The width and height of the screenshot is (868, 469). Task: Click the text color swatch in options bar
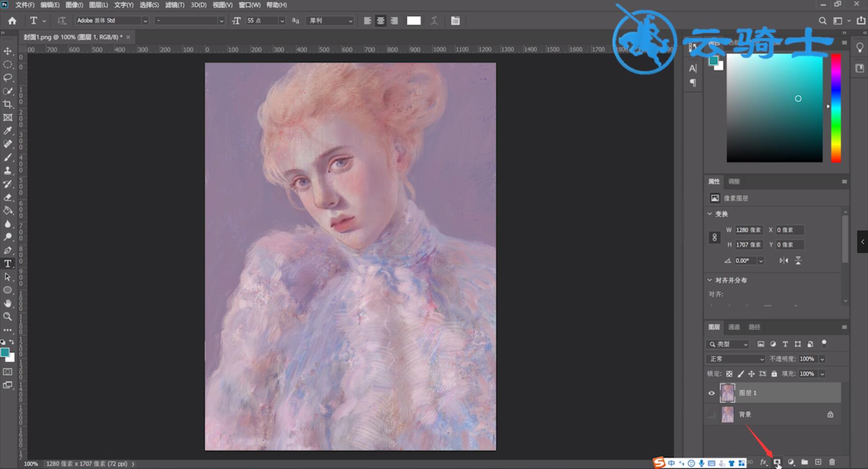click(x=414, y=21)
